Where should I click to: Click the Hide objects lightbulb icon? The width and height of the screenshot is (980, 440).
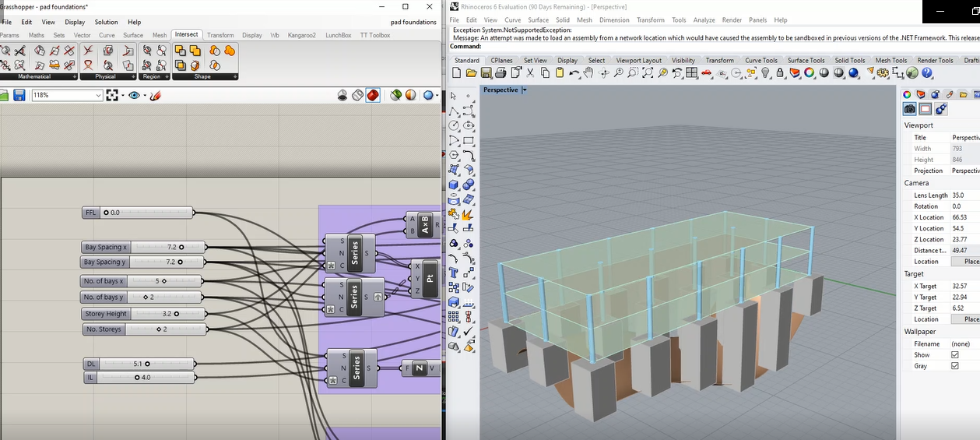click(765, 73)
